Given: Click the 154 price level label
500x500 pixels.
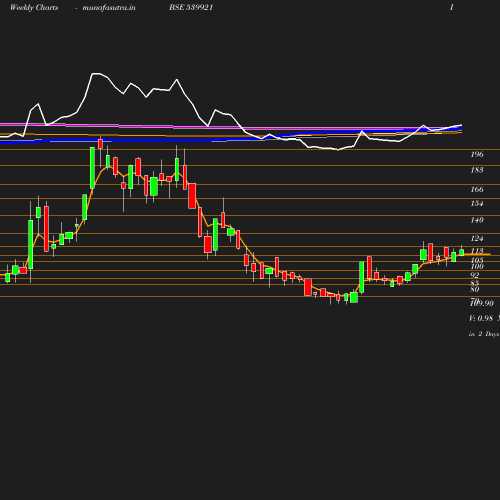Looking at the screenshot, I should (x=477, y=203).
